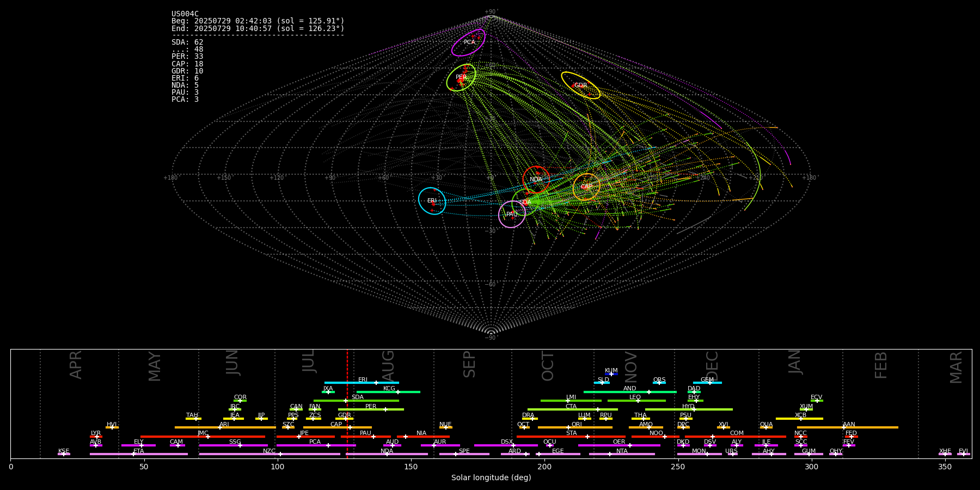Select the pink PAU radiant circle
Viewport: 980px width, 490px height.
click(x=512, y=215)
